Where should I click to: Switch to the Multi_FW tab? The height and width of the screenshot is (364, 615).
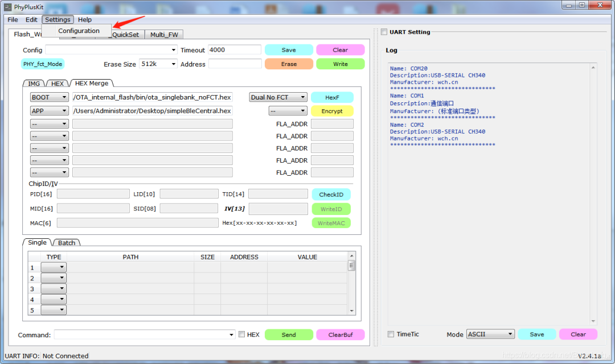pyautogui.click(x=164, y=35)
